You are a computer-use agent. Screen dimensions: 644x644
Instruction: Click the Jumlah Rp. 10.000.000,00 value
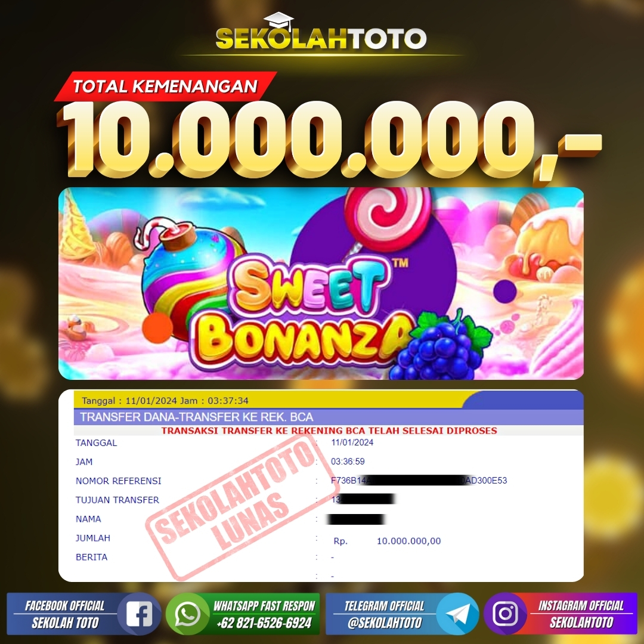point(388,541)
